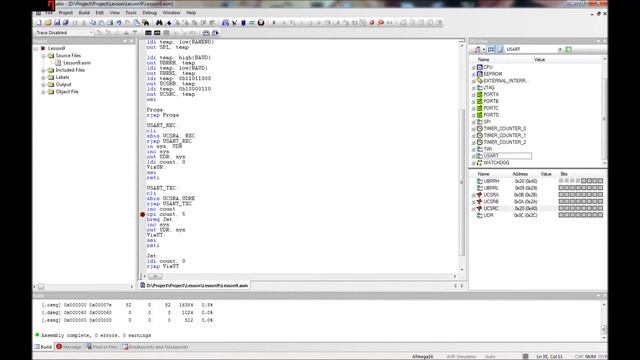Click the Open File folder icon
The height and width of the screenshot is (360, 640).
point(48,22)
